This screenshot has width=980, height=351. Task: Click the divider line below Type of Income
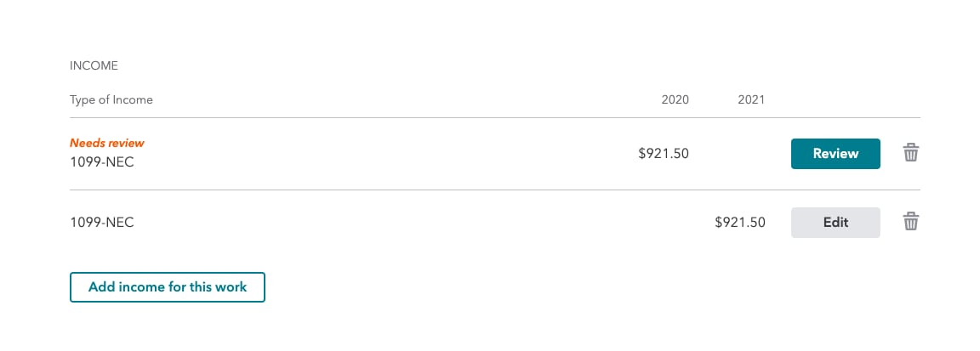(495, 117)
